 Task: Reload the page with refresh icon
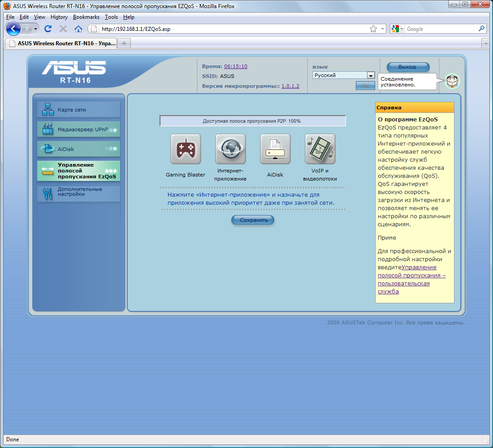[x=48, y=29]
